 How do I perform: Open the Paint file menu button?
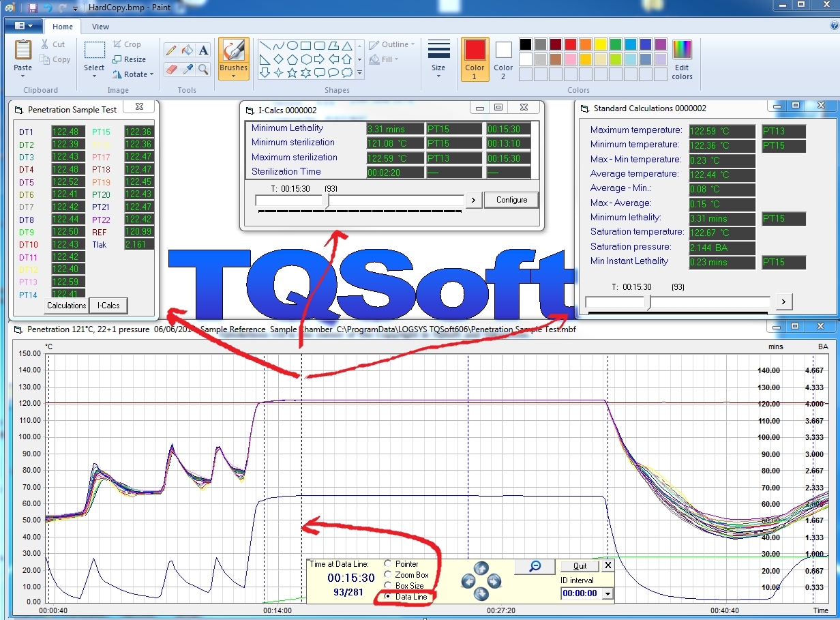click(x=24, y=26)
